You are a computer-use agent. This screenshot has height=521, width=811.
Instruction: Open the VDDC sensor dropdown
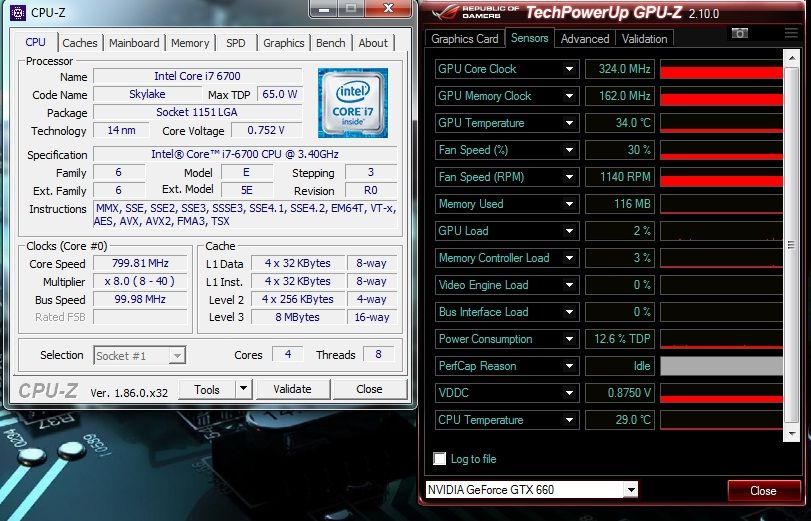tap(569, 393)
